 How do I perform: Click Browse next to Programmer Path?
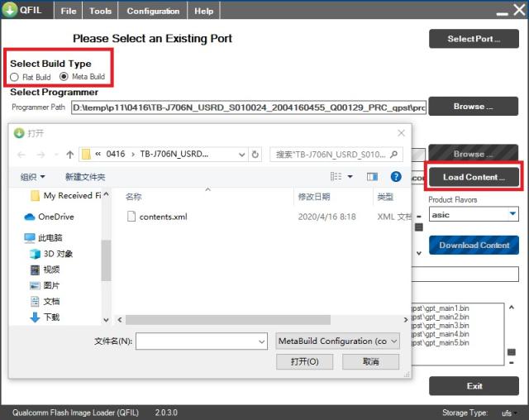pyautogui.click(x=474, y=107)
